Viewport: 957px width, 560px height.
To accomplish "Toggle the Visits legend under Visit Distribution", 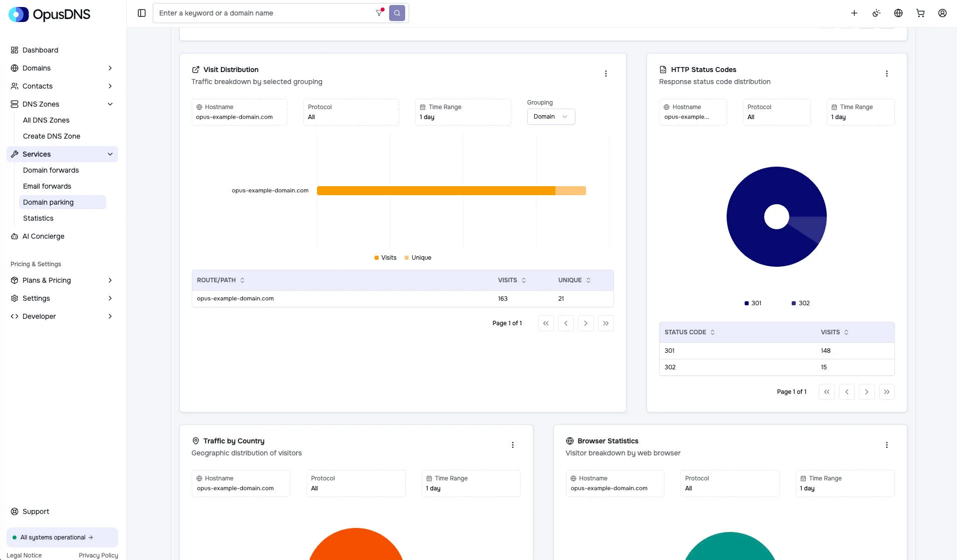I will click(385, 257).
